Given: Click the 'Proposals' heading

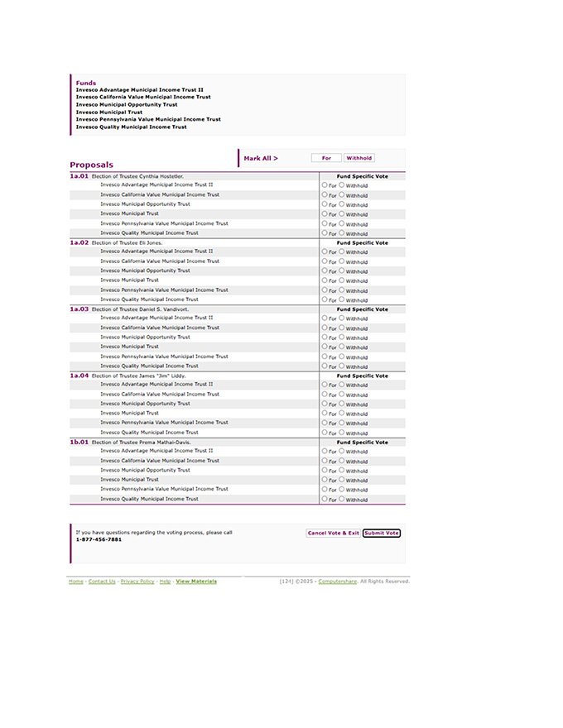Looking at the screenshot, I should 92,165.
